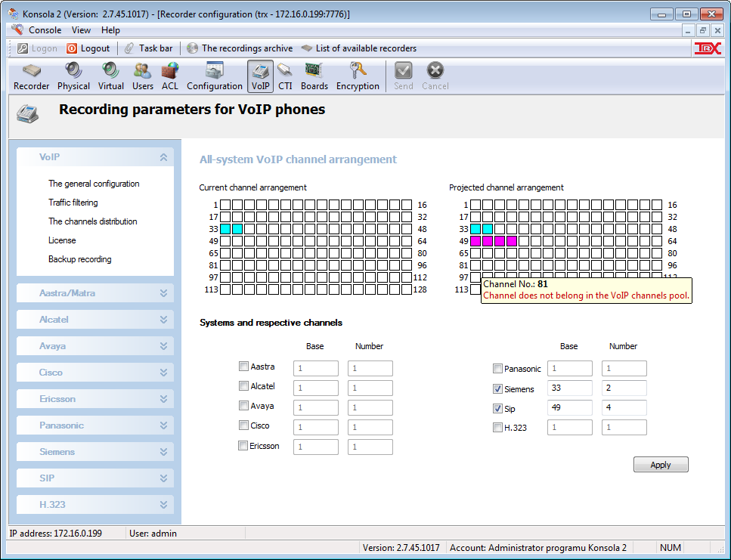Open the Console menu
731x560 pixels.
pos(45,29)
